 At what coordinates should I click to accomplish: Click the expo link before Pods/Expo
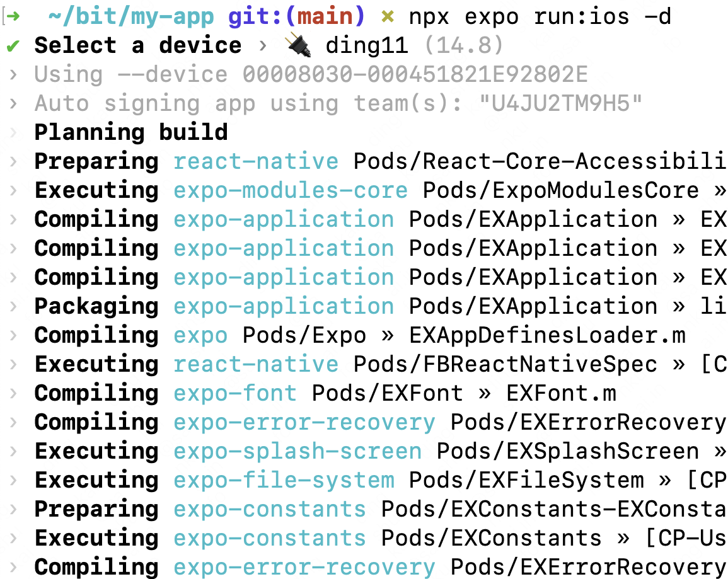pos(200,335)
